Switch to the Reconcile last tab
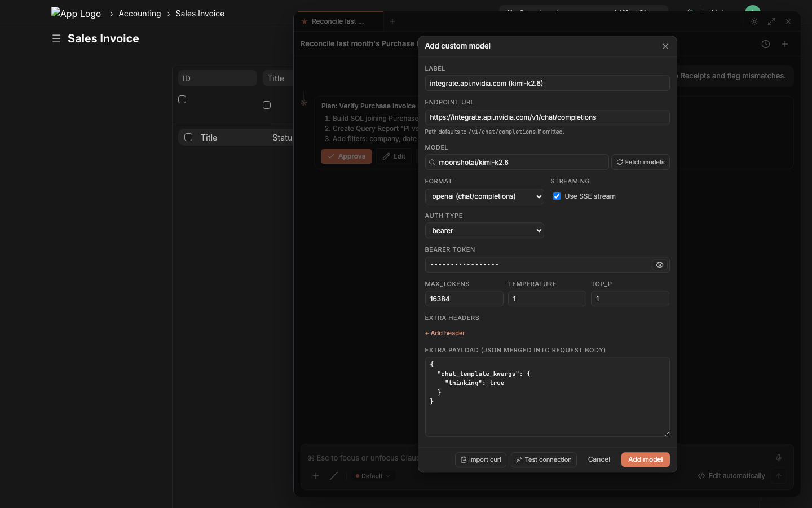812x508 pixels. 338,21
